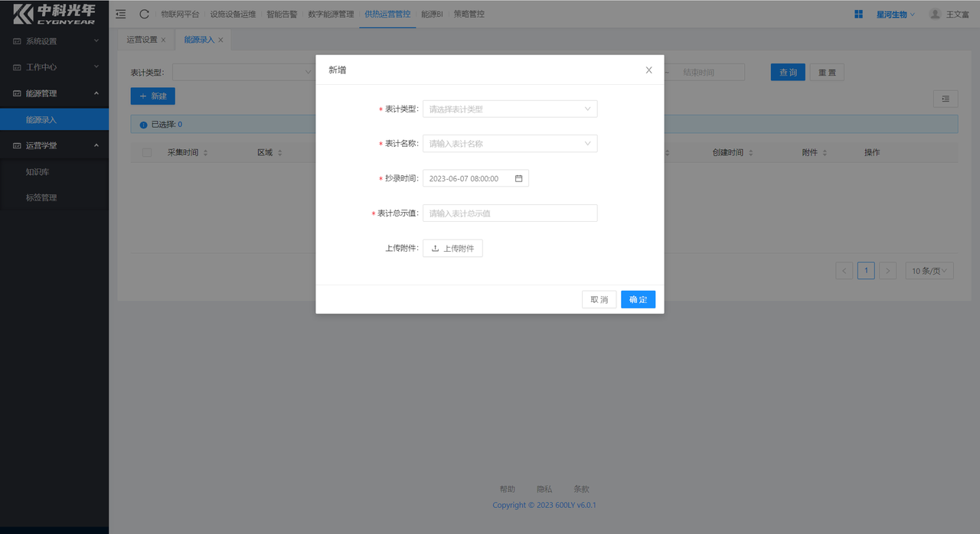Click the 确定 button
980x534 pixels.
click(x=638, y=300)
